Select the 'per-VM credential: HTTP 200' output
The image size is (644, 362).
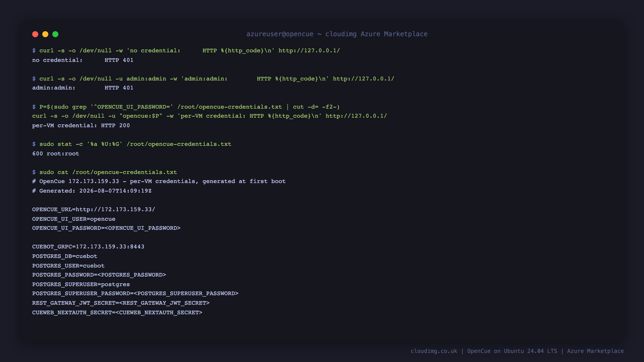[x=81, y=125]
